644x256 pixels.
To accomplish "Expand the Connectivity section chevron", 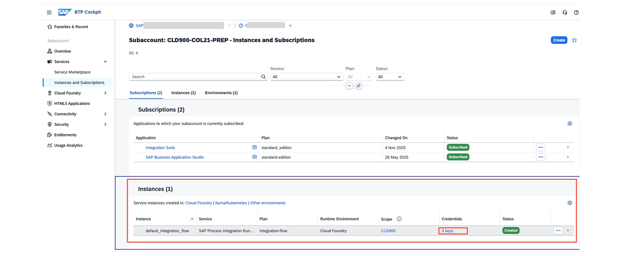I will (105, 114).
